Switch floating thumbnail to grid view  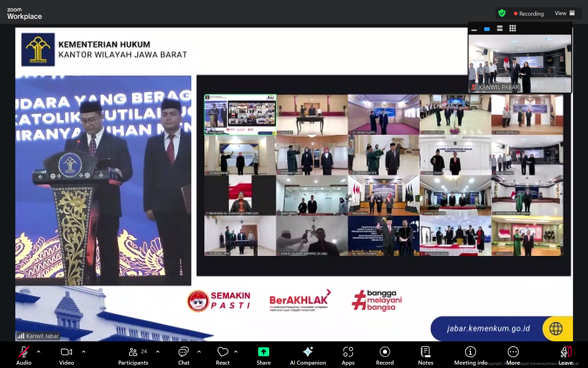[513, 29]
